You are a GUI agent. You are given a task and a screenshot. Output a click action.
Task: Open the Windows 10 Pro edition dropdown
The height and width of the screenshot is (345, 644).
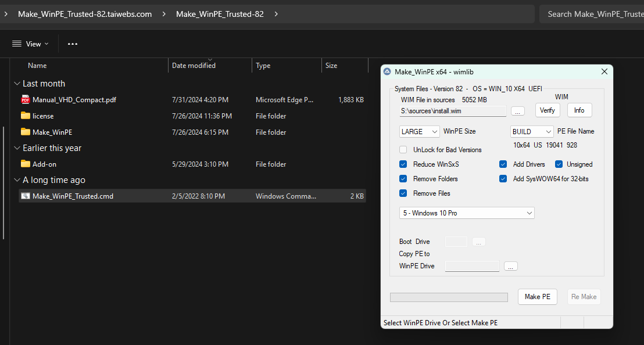tap(467, 213)
